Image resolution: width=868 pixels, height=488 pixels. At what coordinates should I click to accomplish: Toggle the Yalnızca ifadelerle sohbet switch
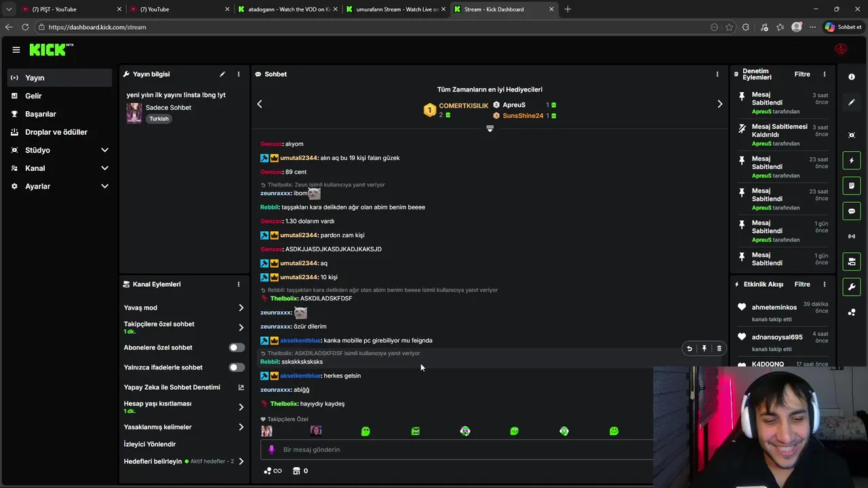click(236, 367)
